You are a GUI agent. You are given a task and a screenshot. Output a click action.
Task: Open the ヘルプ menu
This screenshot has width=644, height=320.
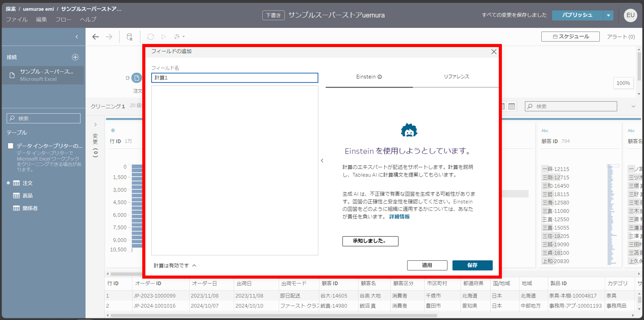coord(88,19)
